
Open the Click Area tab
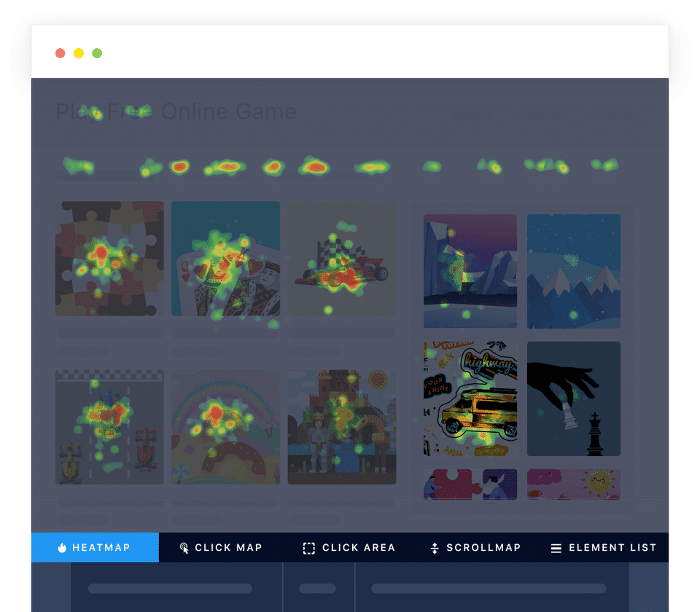tap(349, 547)
